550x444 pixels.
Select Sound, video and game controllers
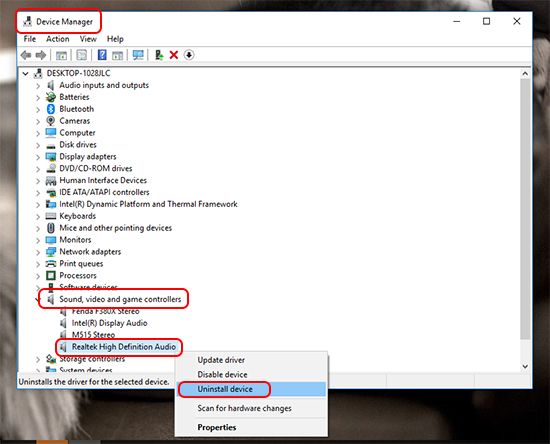click(x=120, y=299)
